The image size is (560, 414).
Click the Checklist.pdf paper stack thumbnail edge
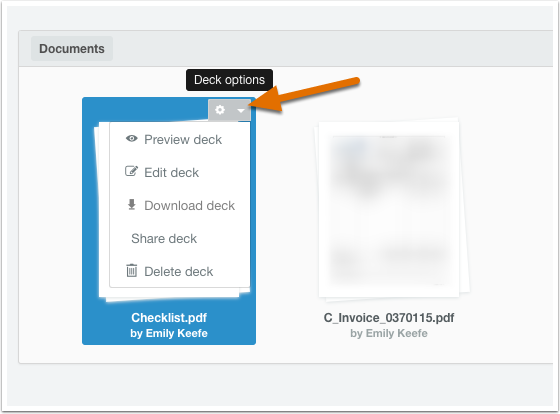click(x=104, y=211)
